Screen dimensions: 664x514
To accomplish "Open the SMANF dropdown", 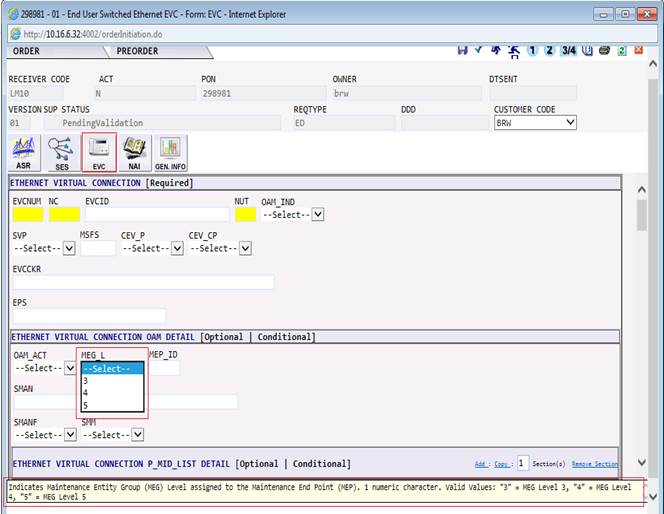I will pyautogui.click(x=45, y=435).
